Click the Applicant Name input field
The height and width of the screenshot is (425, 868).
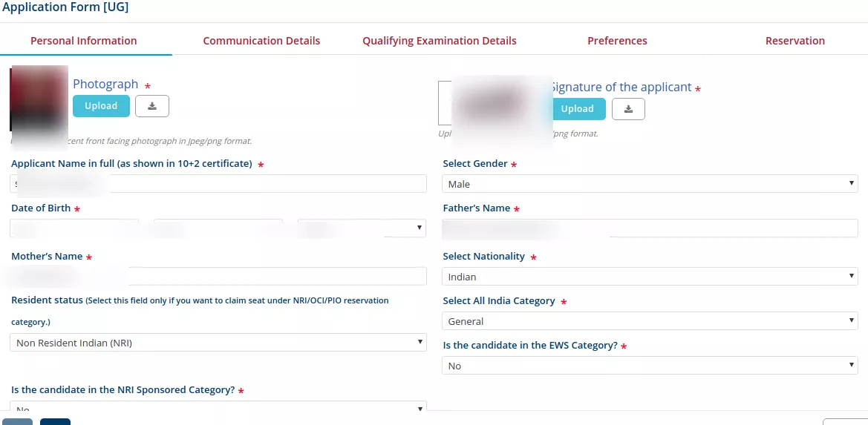click(x=218, y=184)
